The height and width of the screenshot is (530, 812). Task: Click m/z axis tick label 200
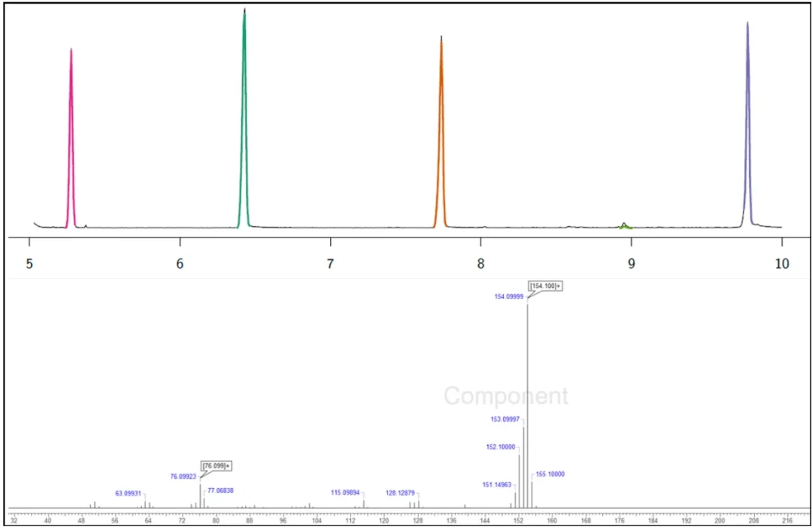coord(720,521)
